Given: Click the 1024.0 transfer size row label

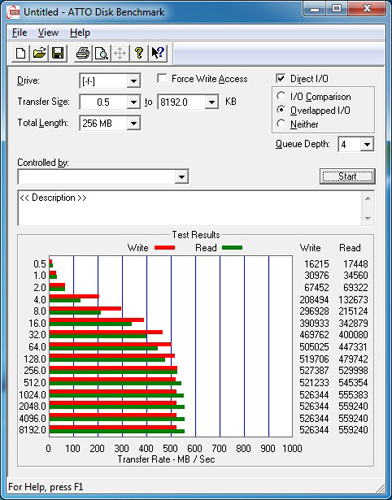Looking at the screenshot, I should [x=32, y=395].
